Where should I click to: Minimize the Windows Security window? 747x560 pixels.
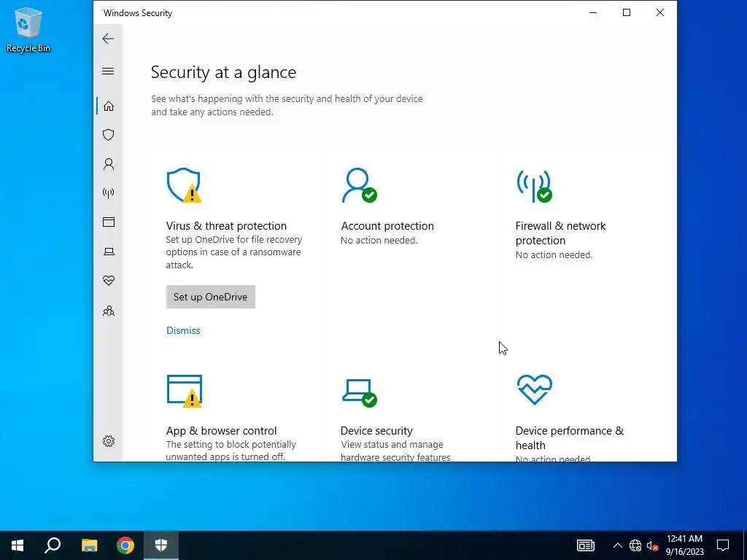(593, 13)
